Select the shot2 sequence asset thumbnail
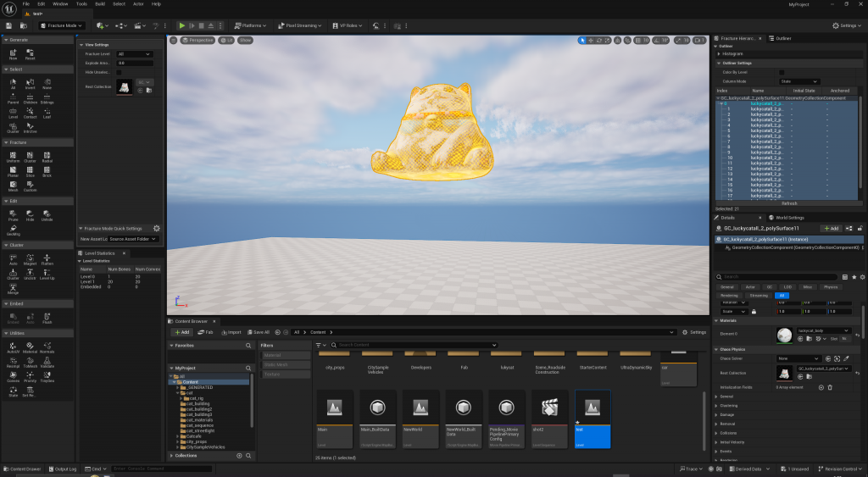 pos(549,408)
